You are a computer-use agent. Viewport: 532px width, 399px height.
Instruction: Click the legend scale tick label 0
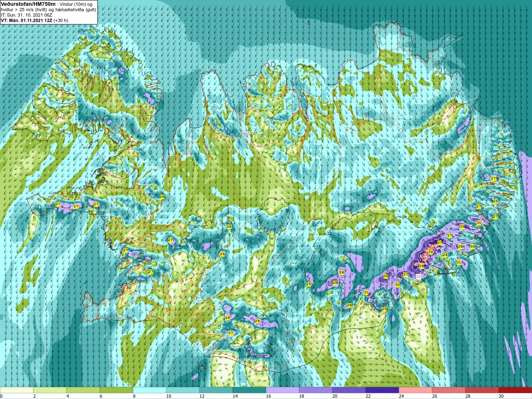click(2, 396)
